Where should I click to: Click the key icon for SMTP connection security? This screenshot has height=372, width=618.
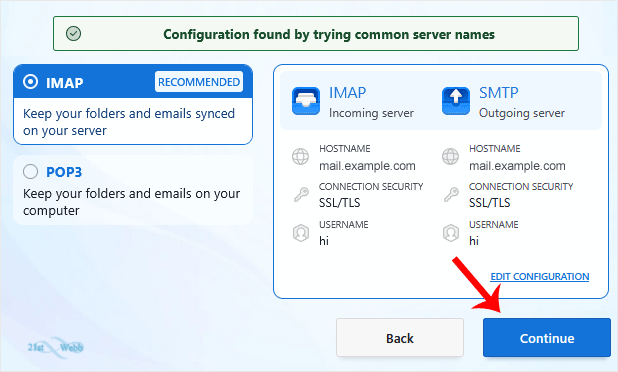point(450,194)
